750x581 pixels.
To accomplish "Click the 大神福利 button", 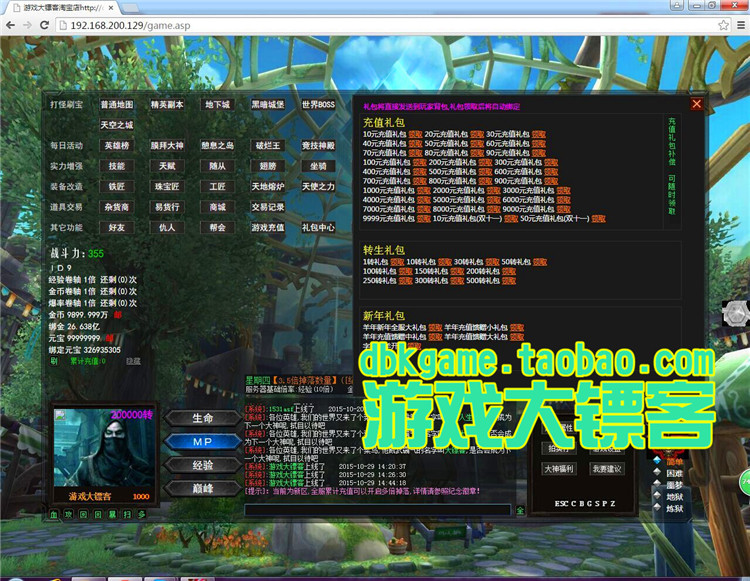I will click(559, 469).
